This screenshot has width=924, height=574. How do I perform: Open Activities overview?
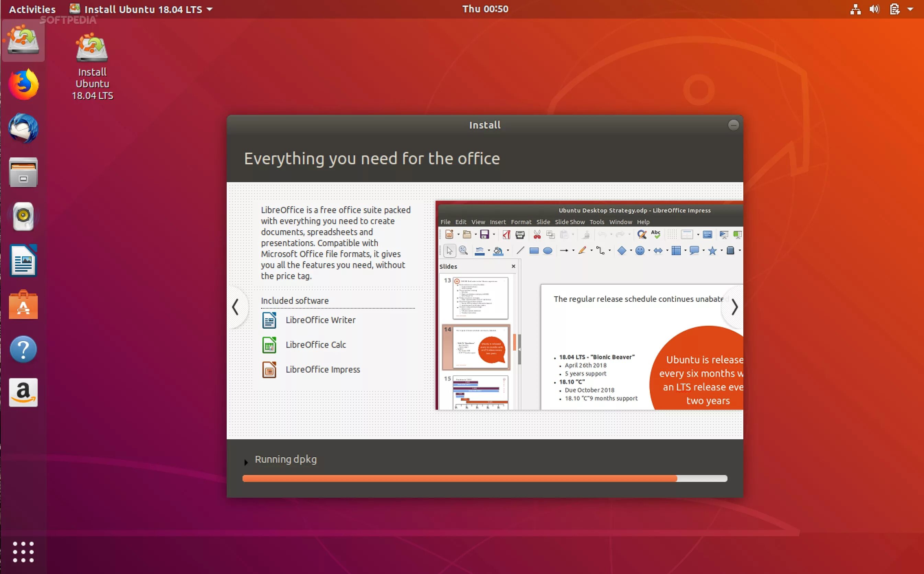(x=32, y=9)
